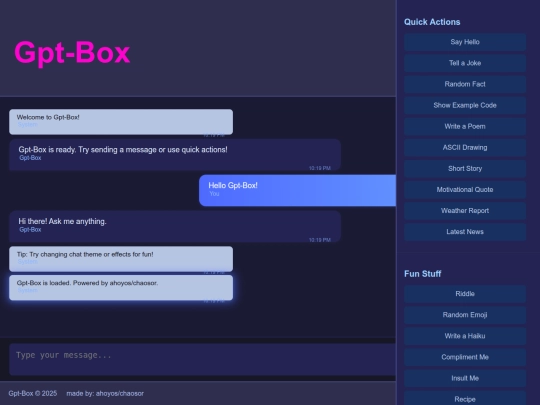This screenshot has width=540, height=405.
Task: Select the 'Tip: Try changing chat theme' message
Action: pyautogui.click(x=121, y=259)
